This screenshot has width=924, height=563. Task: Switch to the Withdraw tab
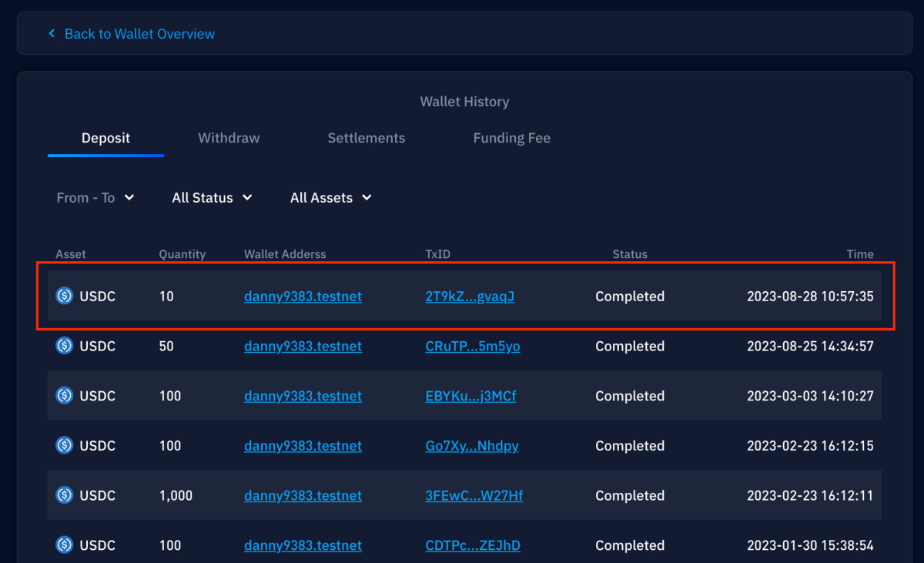click(229, 138)
